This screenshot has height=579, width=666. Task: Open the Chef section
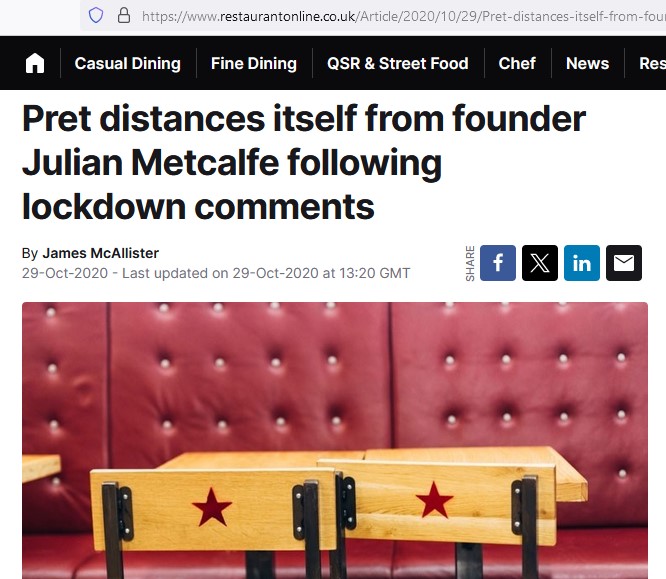517,63
